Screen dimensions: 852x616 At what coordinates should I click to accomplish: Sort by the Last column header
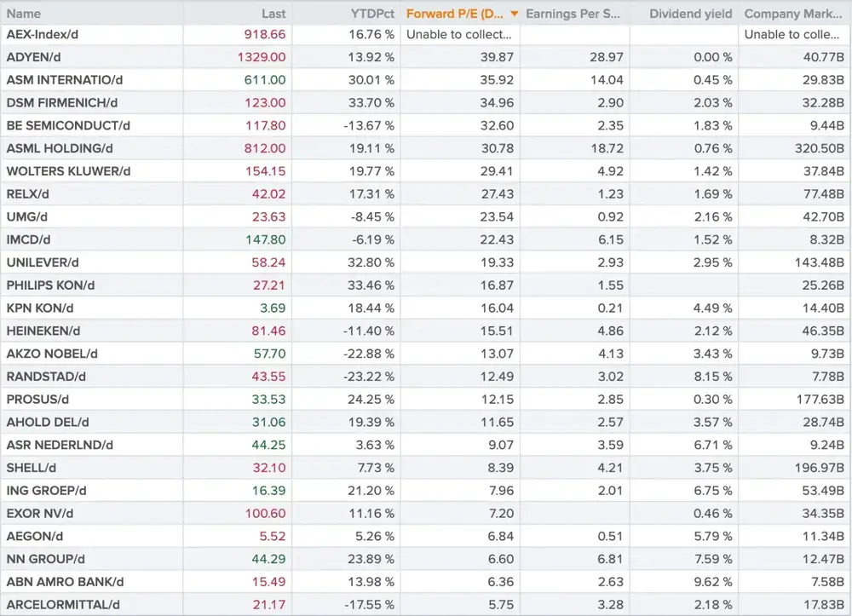click(273, 14)
